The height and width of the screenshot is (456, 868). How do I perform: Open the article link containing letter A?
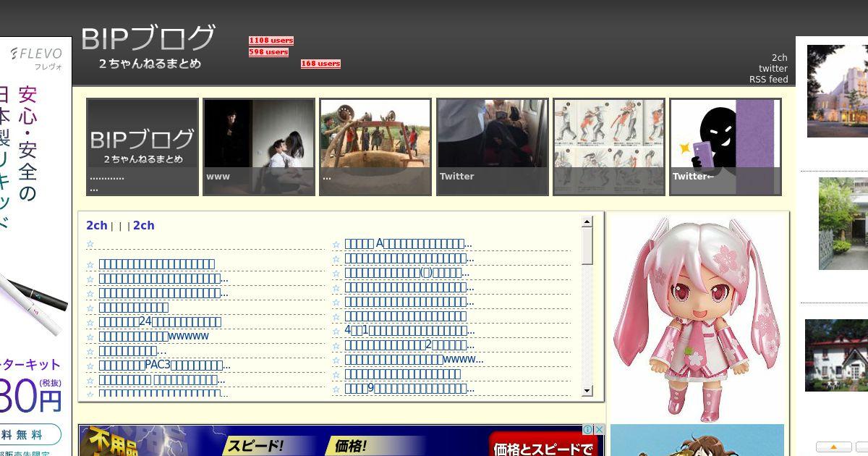coord(408,244)
